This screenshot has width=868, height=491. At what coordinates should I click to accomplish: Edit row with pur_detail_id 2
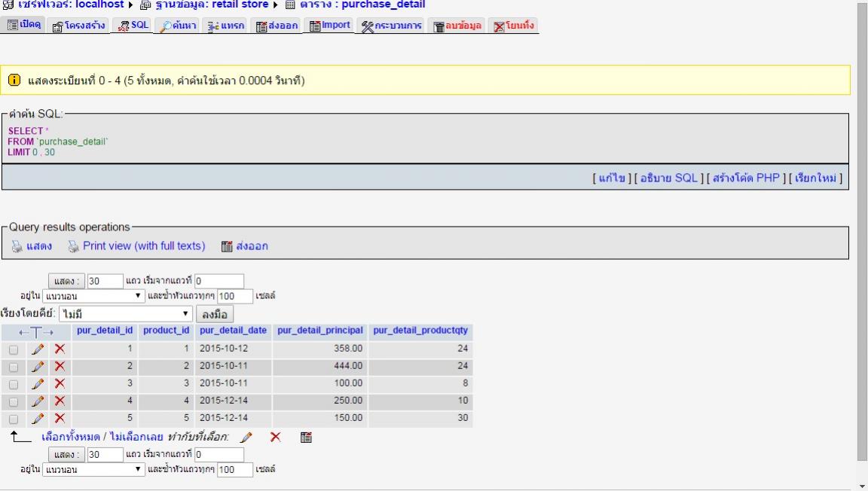(x=38, y=367)
